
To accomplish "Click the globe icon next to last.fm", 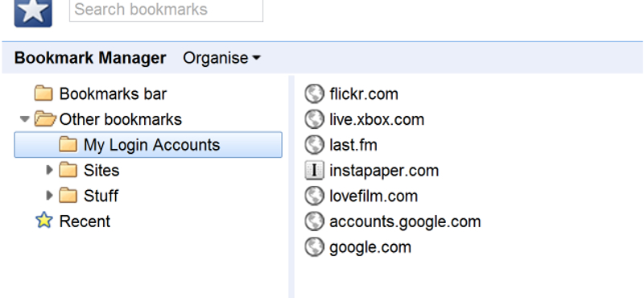I will (314, 145).
